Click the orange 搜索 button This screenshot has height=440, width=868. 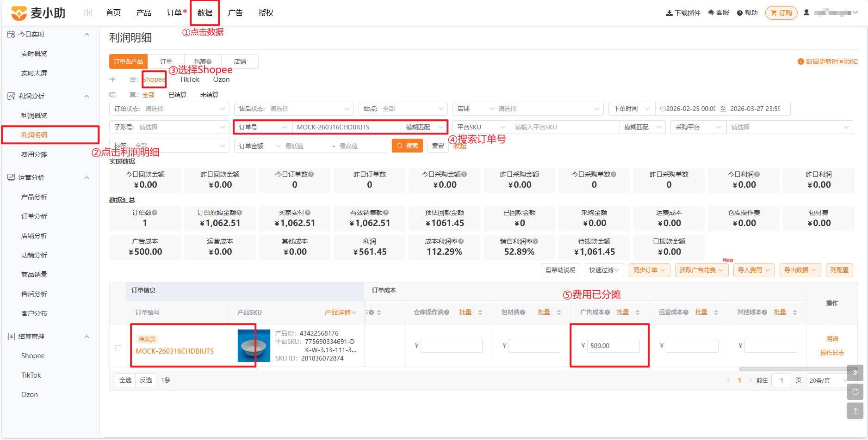(407, 146)
